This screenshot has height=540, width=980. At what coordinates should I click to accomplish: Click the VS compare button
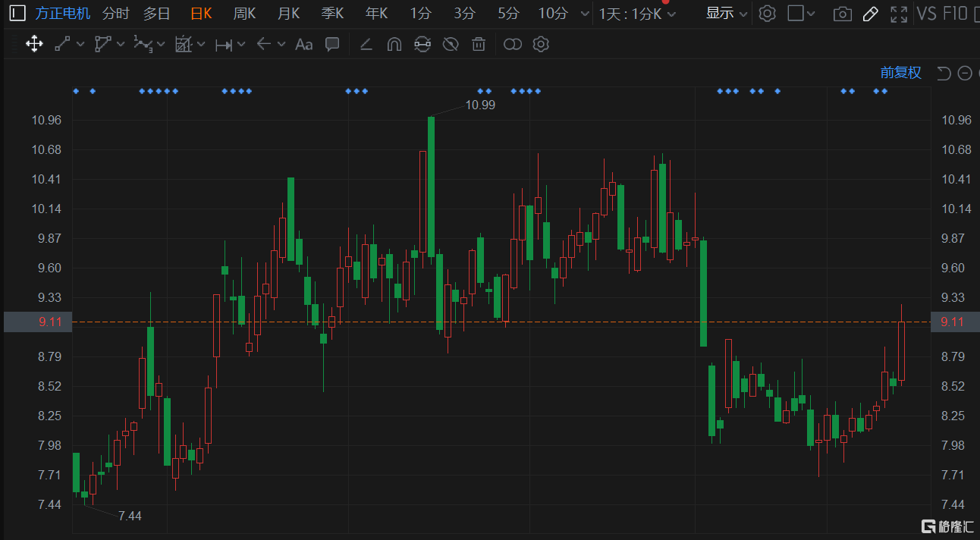(x=926, y=13)
